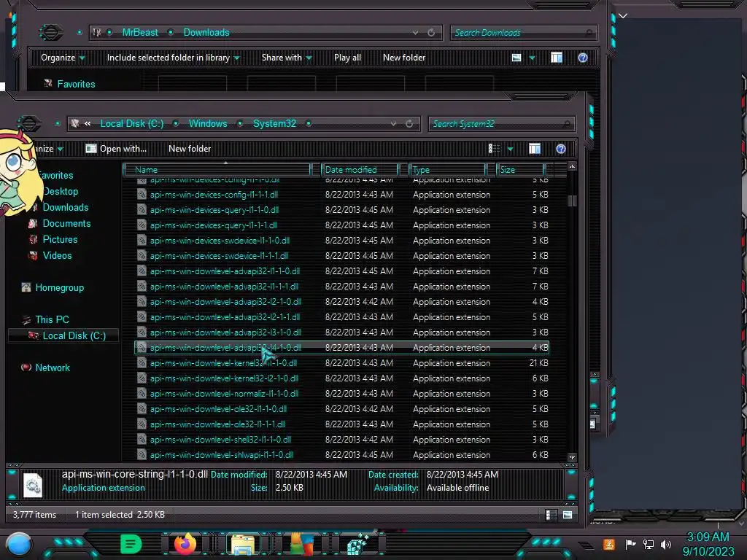Open the network tray icon

648,544
